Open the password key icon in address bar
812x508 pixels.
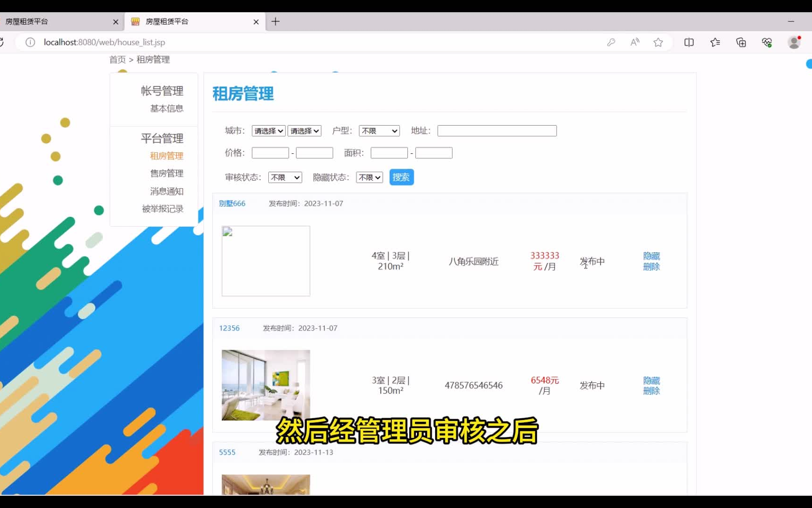[611, 42]
